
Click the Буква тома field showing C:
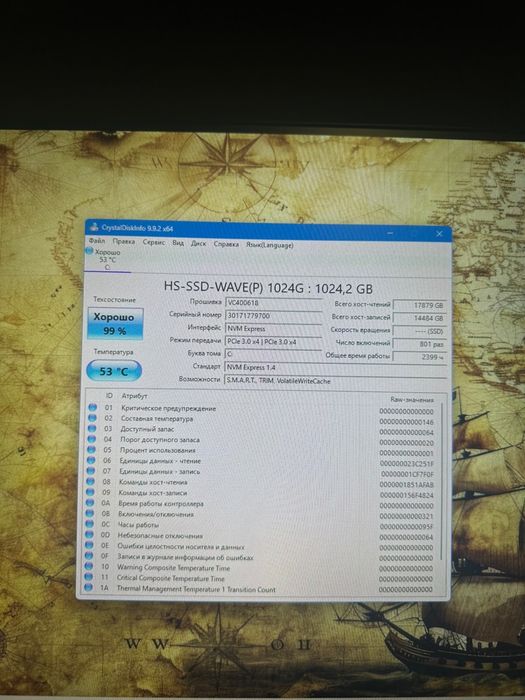click(274, 354)
